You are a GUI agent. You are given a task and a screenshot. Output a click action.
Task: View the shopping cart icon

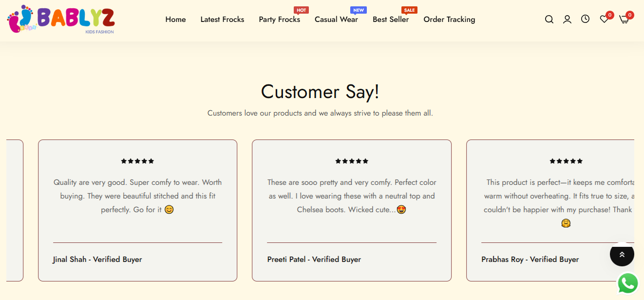[624, 20]
